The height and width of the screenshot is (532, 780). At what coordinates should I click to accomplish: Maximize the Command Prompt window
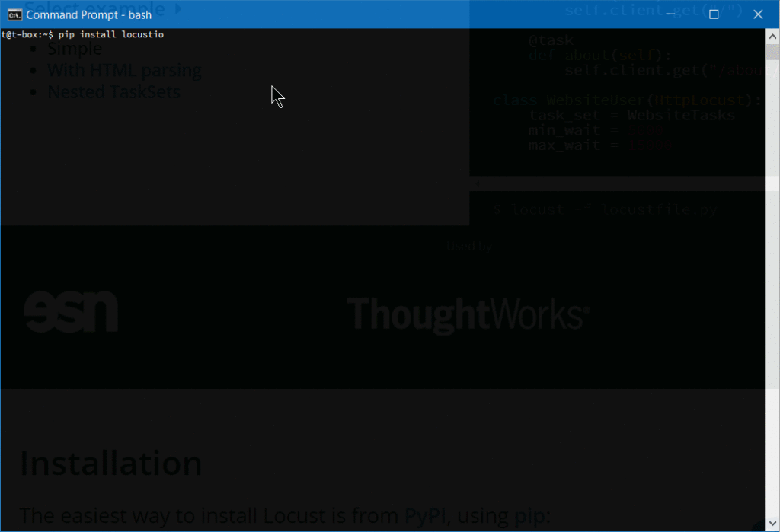(x=714, y=14)
